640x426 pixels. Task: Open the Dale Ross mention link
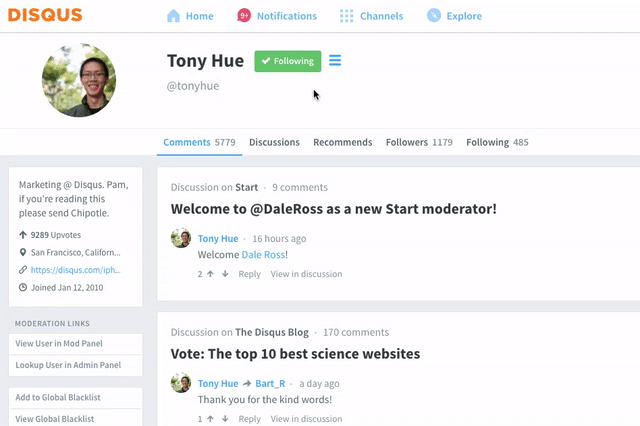point(263,255)
